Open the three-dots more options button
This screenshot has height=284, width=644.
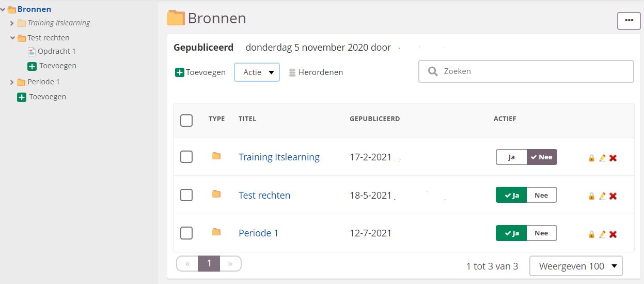coord(629,21)
